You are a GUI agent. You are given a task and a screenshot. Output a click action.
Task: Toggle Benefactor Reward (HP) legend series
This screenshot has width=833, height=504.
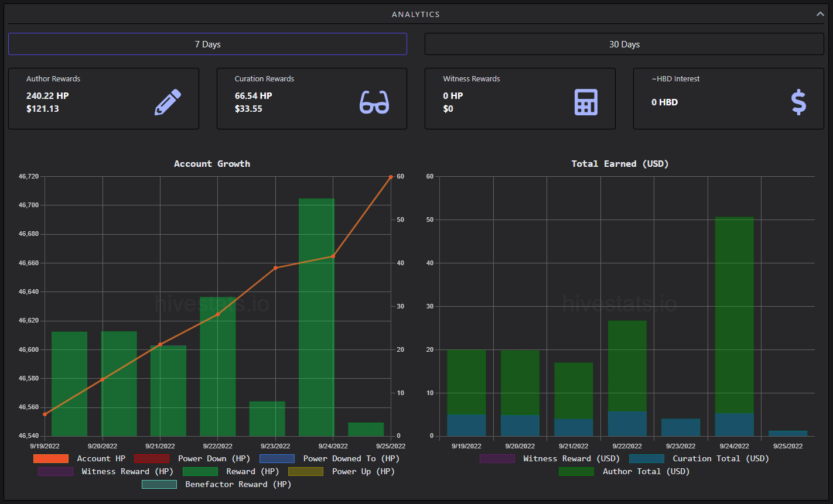(159, 484)
